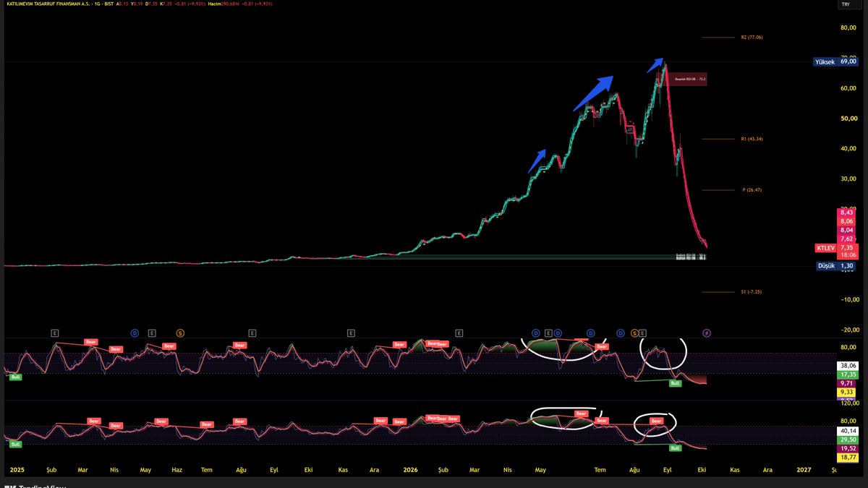Click the orange split S marker above Haz 2025
The image size is (868, 488).
[x=180, y=333]
